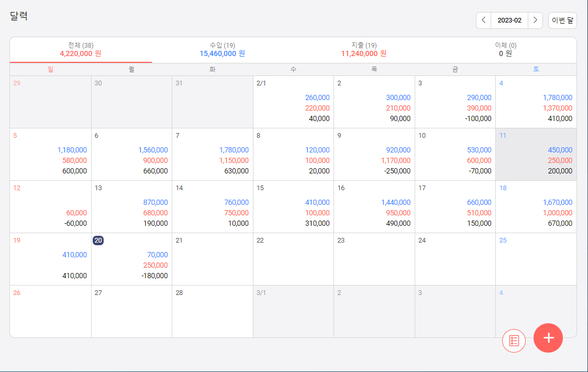The height and width of the screenshot is (372, 588).
Task: Click balance -70,000 on date 10
Action: point(480,171)
